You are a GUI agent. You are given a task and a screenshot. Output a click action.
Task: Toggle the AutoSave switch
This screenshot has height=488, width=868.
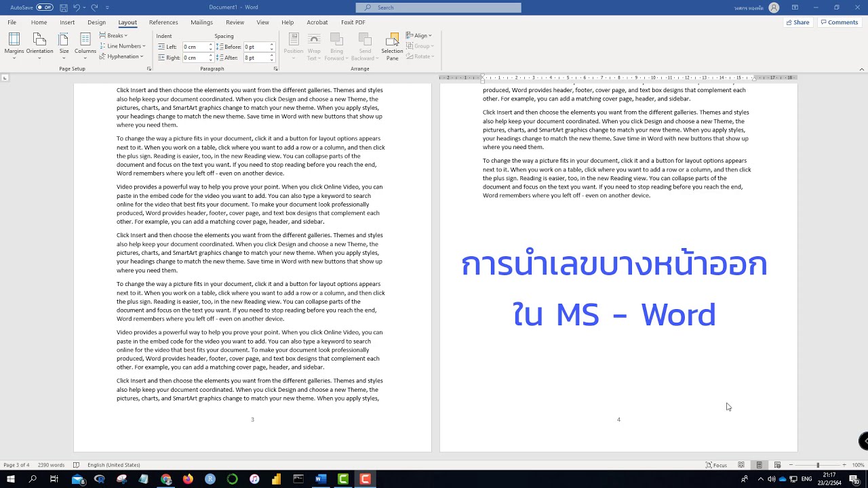pyautogui.click(x=45, y=7)
